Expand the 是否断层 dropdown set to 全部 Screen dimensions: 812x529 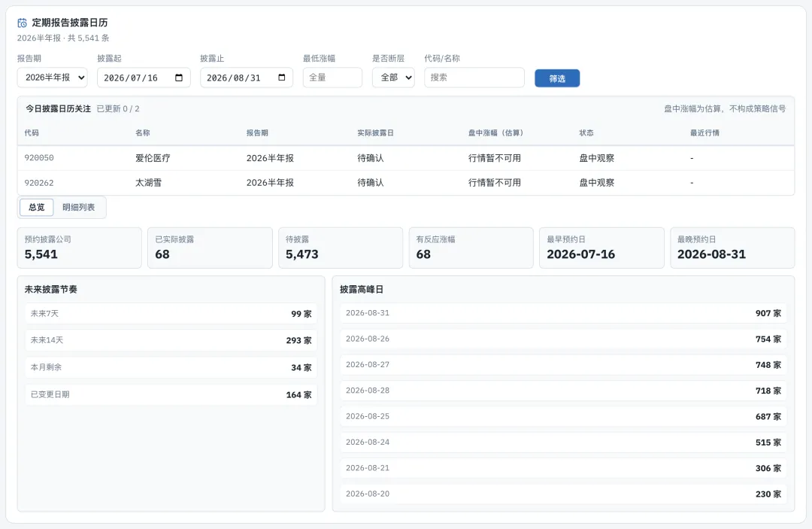tap(393, 78)
